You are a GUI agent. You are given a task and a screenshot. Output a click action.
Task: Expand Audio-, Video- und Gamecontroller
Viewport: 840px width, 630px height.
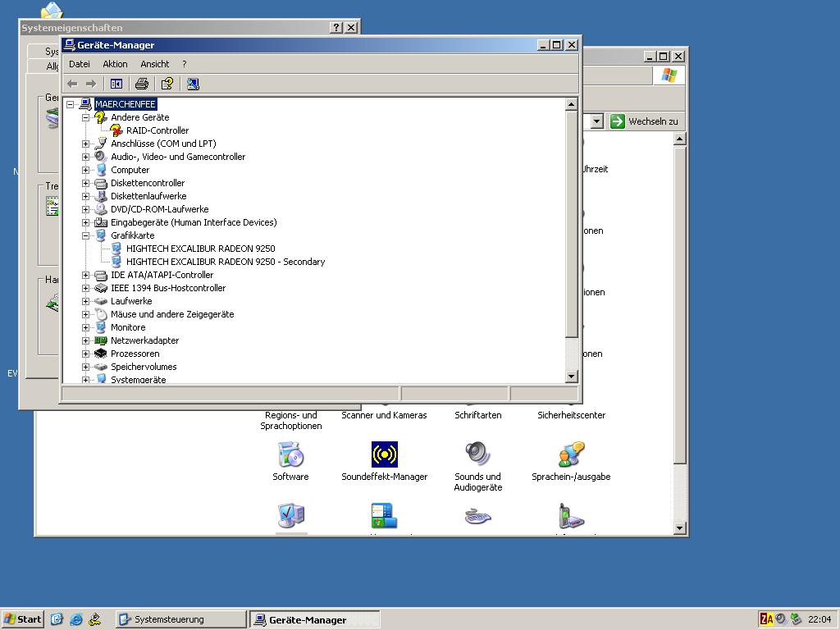pyautogui.click(x=85, y=157)
